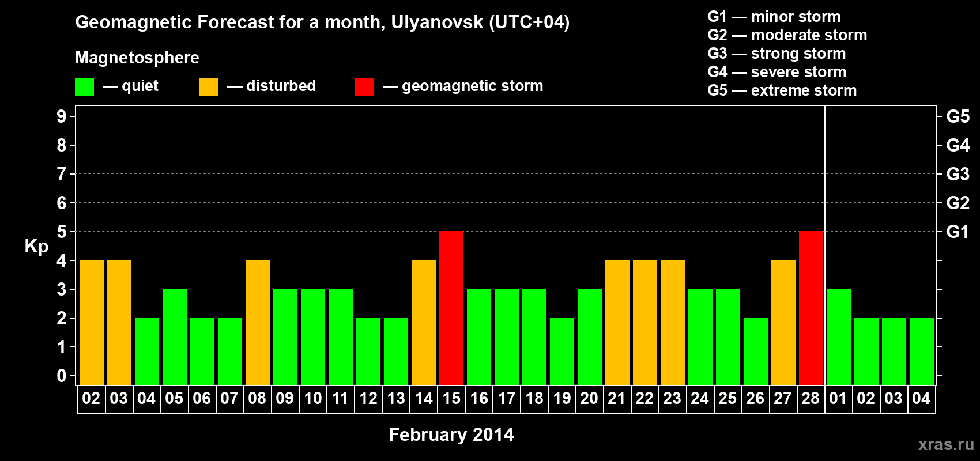
Task: Click the orange disturbed legend swatch
Action: point(209,87)
